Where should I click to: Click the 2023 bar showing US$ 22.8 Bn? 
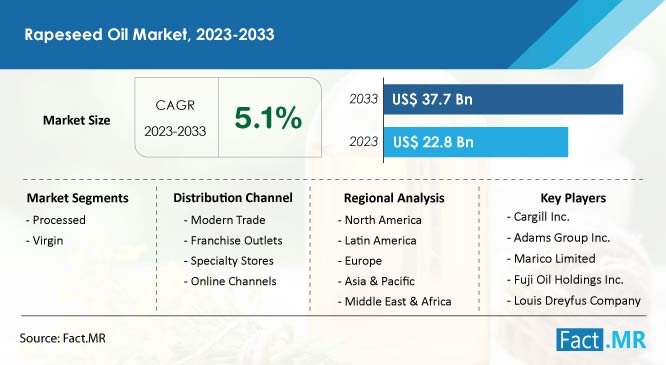tap(476, 142)
